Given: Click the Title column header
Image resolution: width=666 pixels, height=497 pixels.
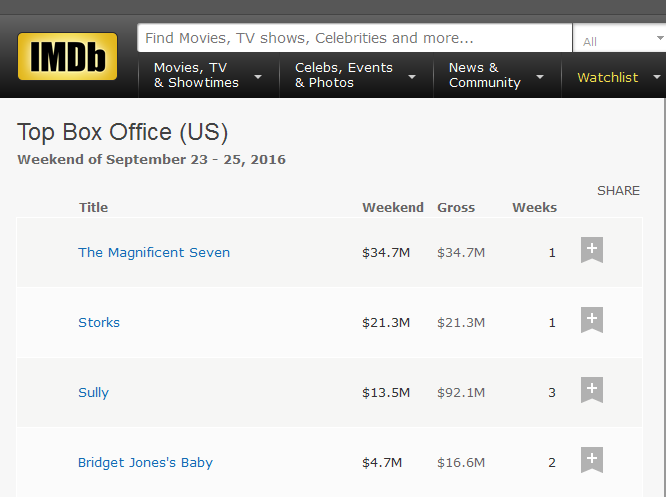Looking at the screenshot, I should (93, 207).
